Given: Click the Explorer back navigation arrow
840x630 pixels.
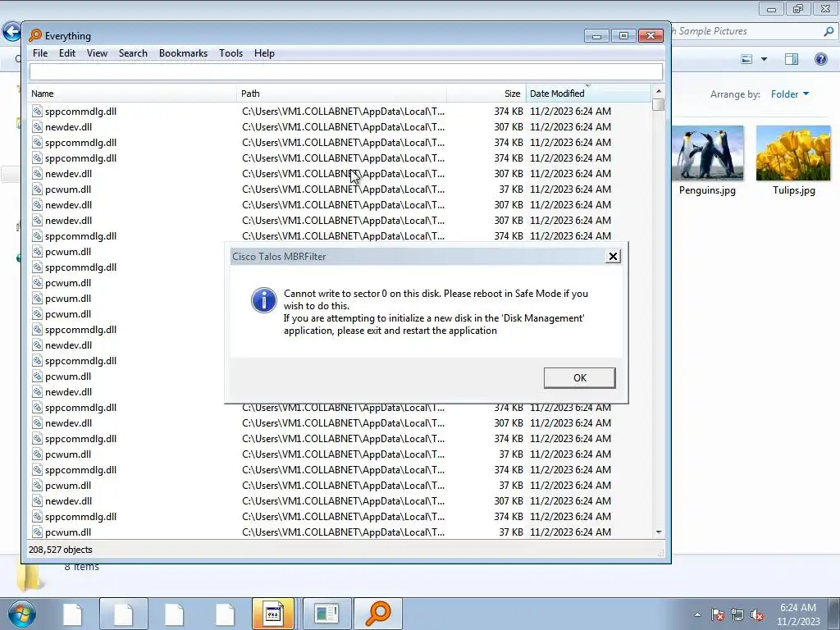Looking at the screenshot, I should click(11, 32).
